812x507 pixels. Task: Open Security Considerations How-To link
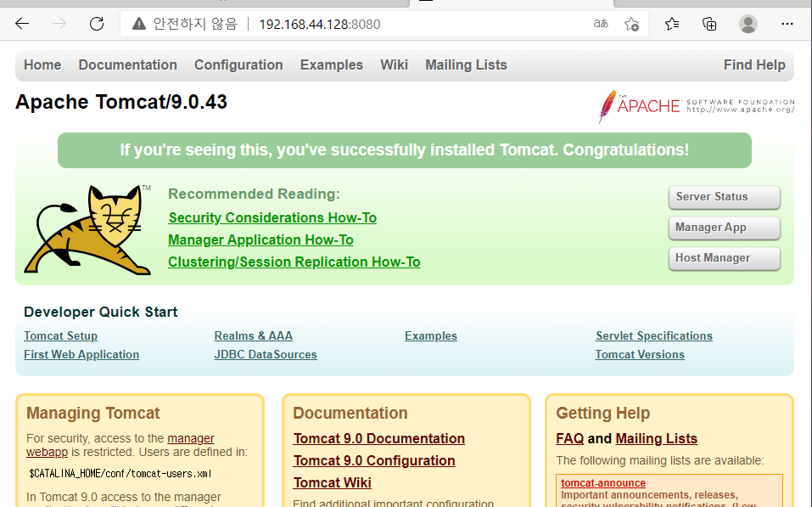click(272, 217)
